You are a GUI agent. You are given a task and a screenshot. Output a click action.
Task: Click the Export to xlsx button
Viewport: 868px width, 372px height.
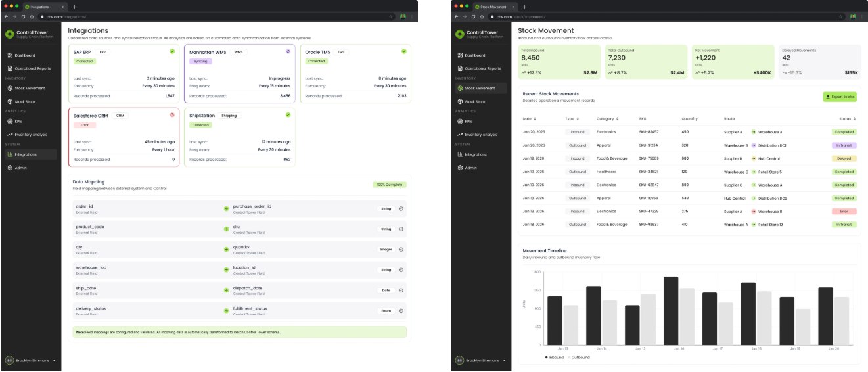840,97
